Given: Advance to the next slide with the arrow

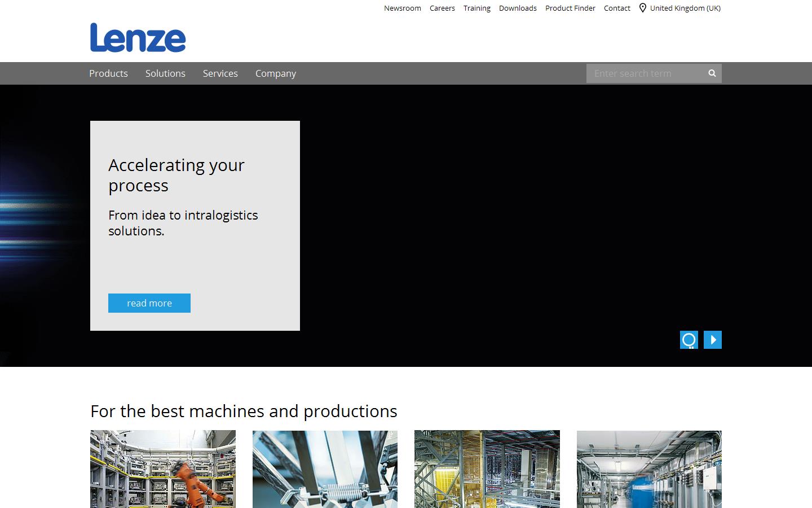Looking at the screenshot, I should click(713, 339).
